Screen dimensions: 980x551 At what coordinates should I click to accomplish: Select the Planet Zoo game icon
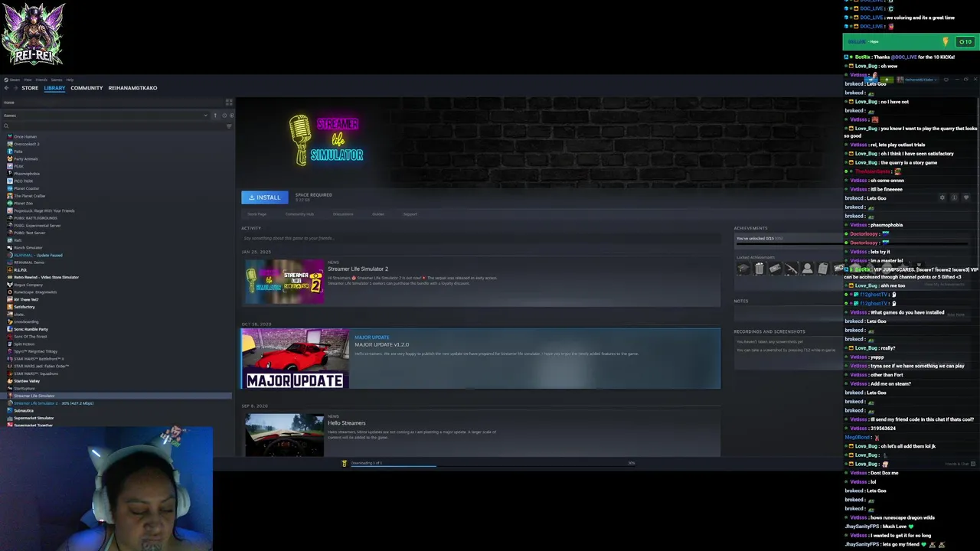coord(9,203)
